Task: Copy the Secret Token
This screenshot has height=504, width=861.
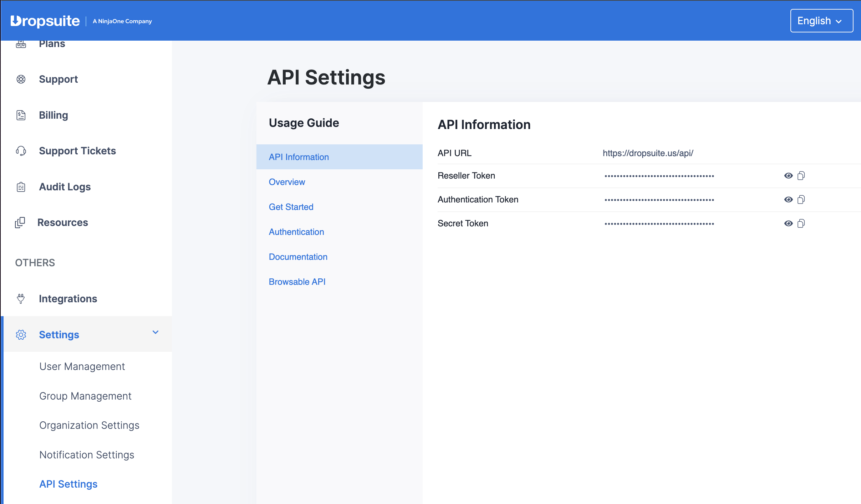Action: pos(801,223)
